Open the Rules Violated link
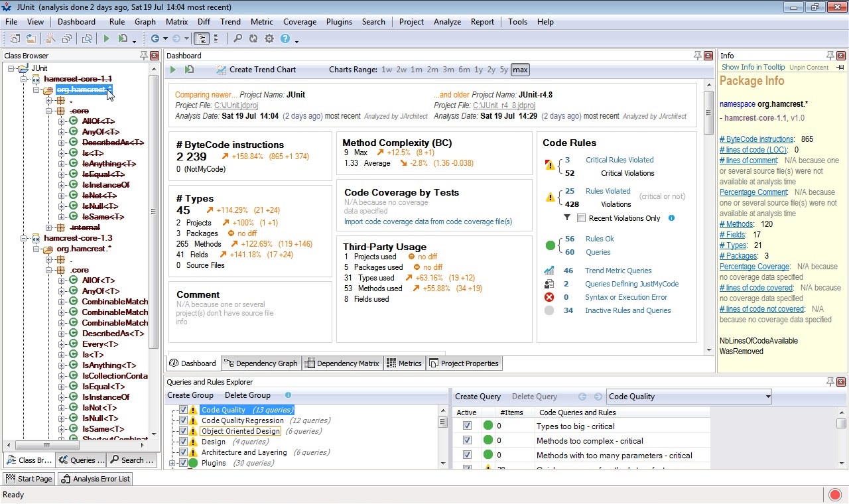The height and width of the screenshot is (504, 849). point(608,191)
